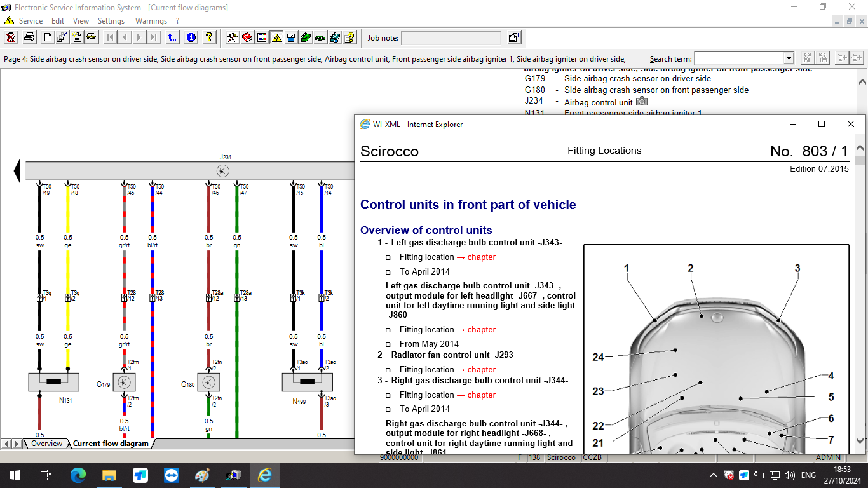The height and width of the screenshot is (488, 868).
Task: Click legend pane scroll up arrow
Action: click(x=862, y=82)
